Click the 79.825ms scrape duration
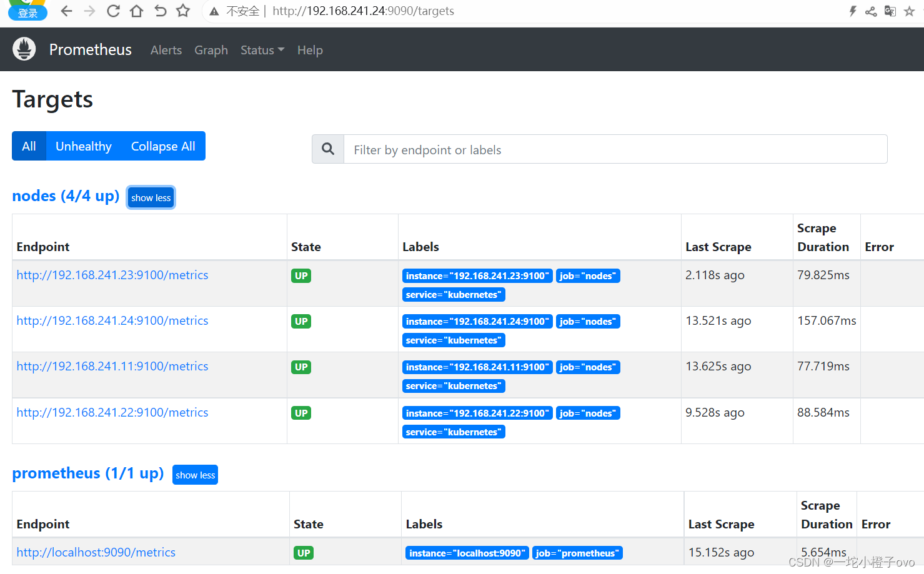Image resolution: width=924 pixels, height=574 pixels. pyautogui.click(x=823, y=275)
